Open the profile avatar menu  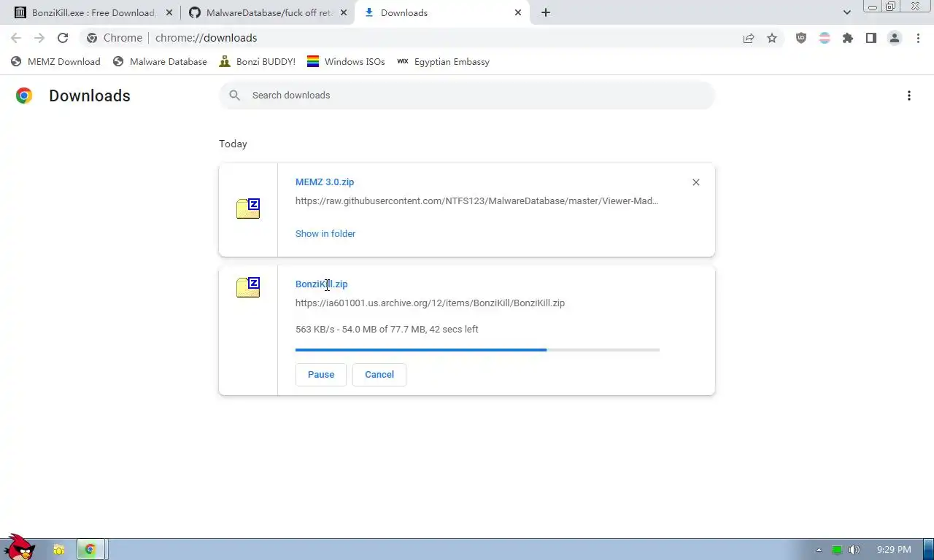click(x=895, y=38)
